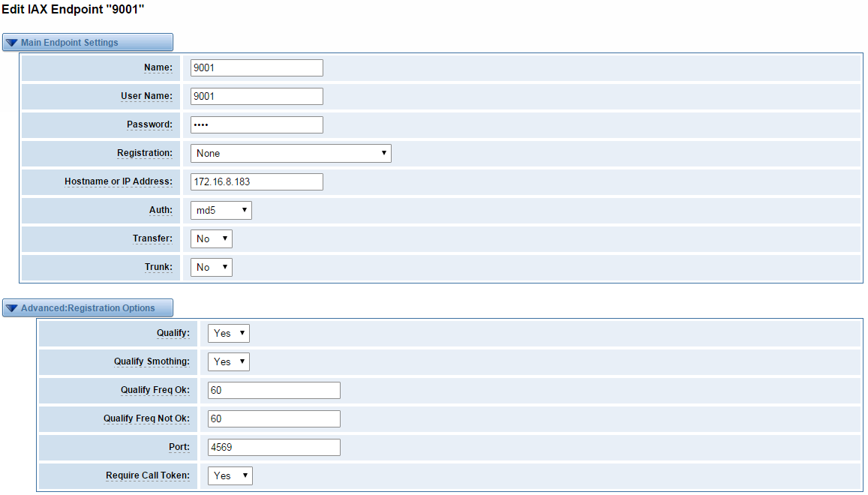Screen dimensions: 868x495
Task: Click the "Auth:" label
Action: coord(161,210)
